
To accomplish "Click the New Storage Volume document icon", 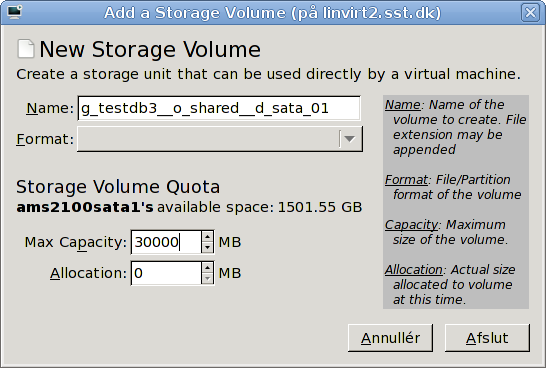I will point(26,49).
